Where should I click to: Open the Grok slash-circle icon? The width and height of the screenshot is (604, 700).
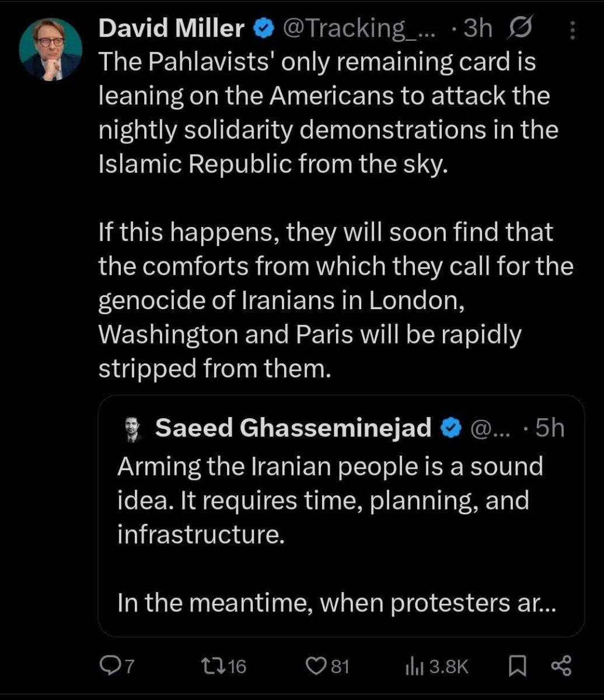(519, 28)
